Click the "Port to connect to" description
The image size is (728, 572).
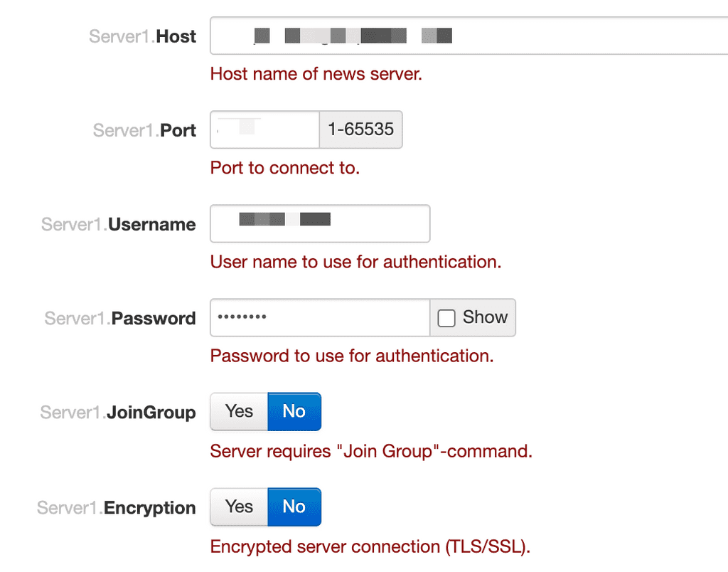[285, 168]
